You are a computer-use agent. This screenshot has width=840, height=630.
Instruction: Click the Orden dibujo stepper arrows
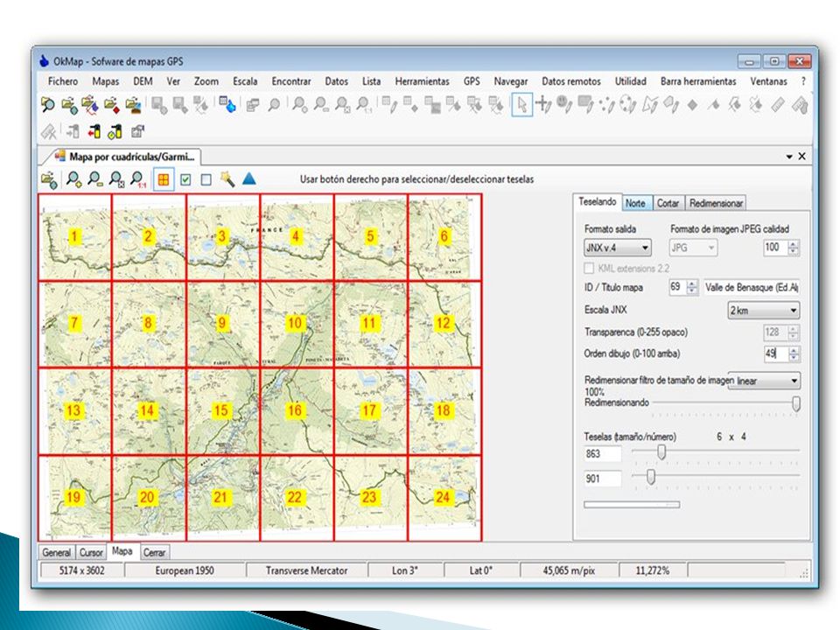click(794, 353)
